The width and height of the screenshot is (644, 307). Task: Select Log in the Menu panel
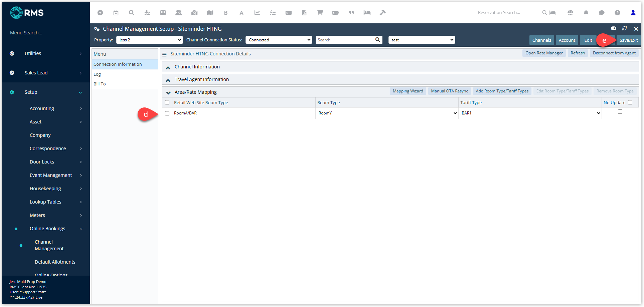[125, 74]
